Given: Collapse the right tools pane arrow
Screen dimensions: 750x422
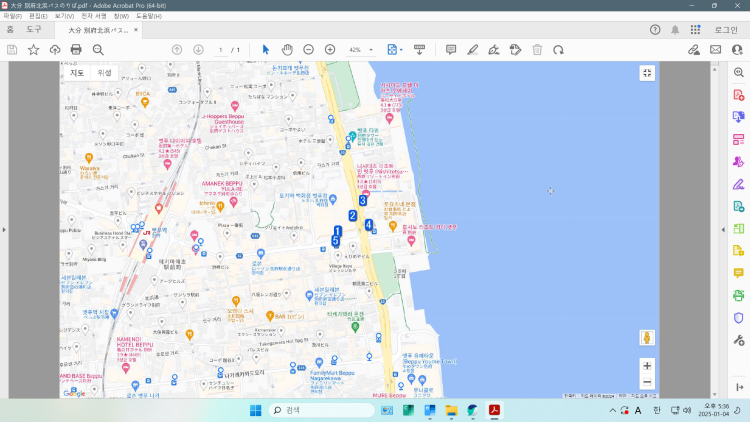Looking at the screenshot, I should tap(723, 230).
